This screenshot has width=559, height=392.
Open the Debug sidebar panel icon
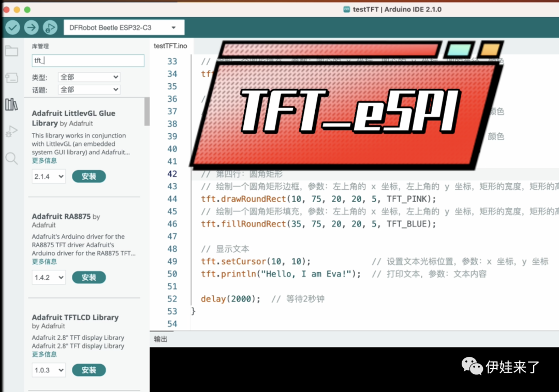[11, 131]
